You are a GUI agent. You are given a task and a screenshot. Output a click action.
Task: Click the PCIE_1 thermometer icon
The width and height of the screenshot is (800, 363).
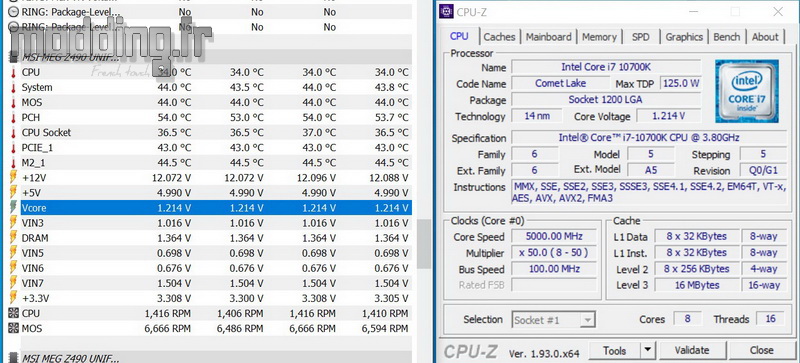13,148
